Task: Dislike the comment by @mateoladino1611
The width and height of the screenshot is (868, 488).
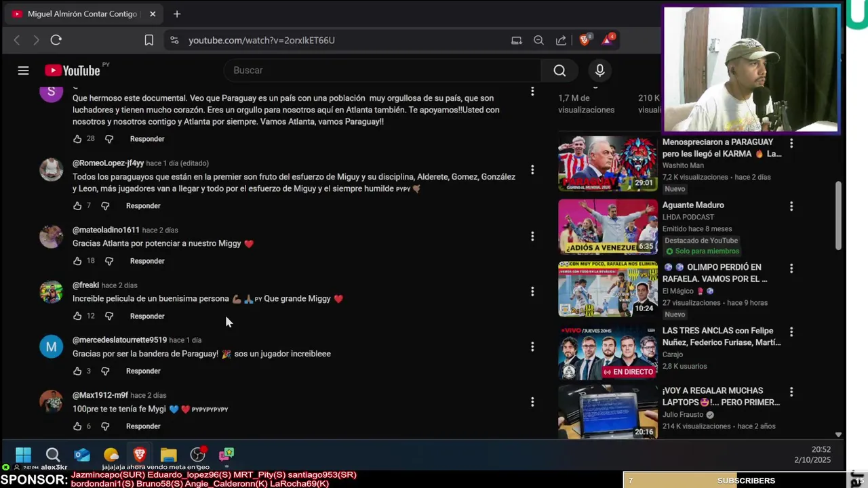Action: tap(109, 261)
